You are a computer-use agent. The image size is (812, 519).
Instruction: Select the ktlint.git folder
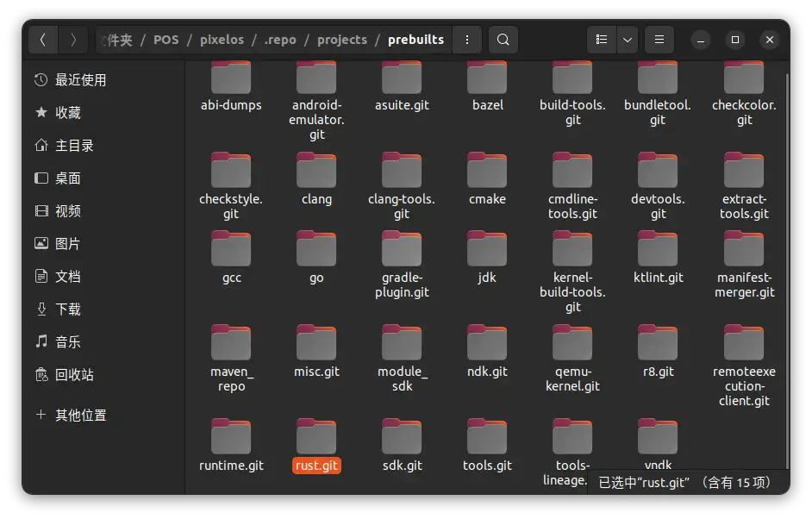coord(658,251)
